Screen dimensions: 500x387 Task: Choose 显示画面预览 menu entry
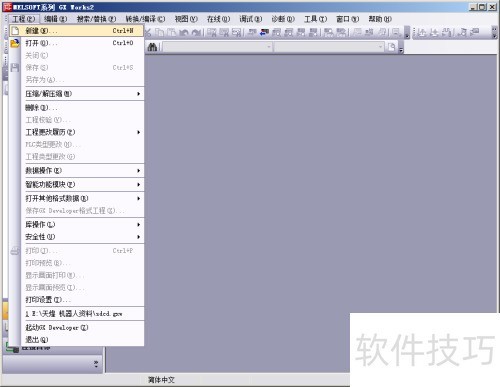(x=77, y=288)
